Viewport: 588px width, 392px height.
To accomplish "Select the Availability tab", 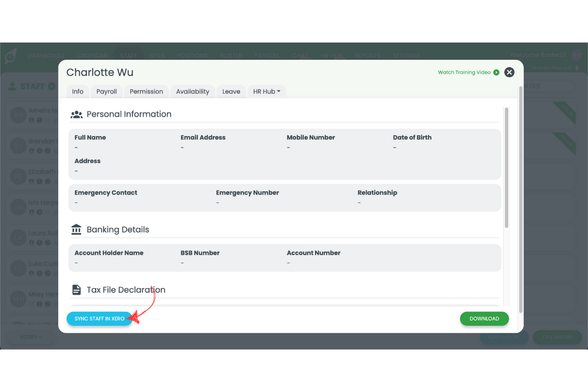I will coord(193,91).
